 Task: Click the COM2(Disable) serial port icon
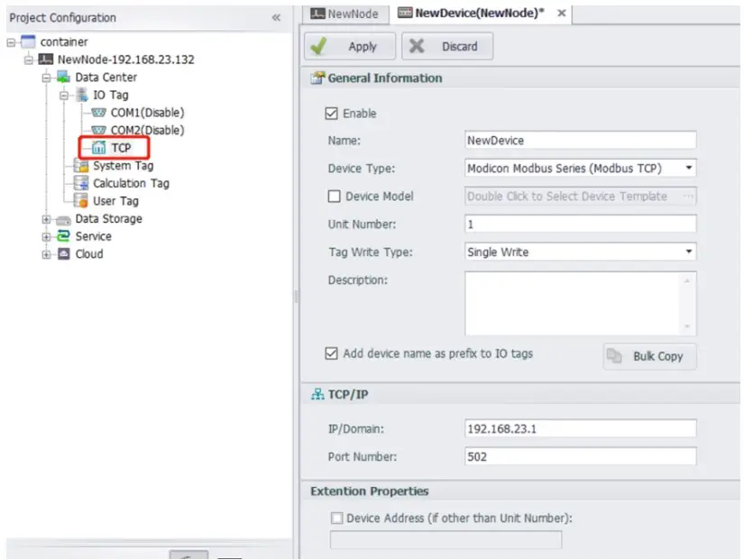(x=98, y=130)
